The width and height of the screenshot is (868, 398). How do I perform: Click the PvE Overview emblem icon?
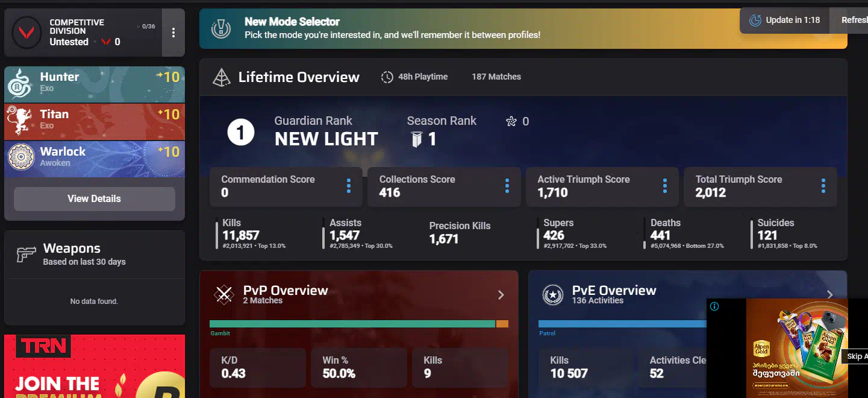pos(553,294)
